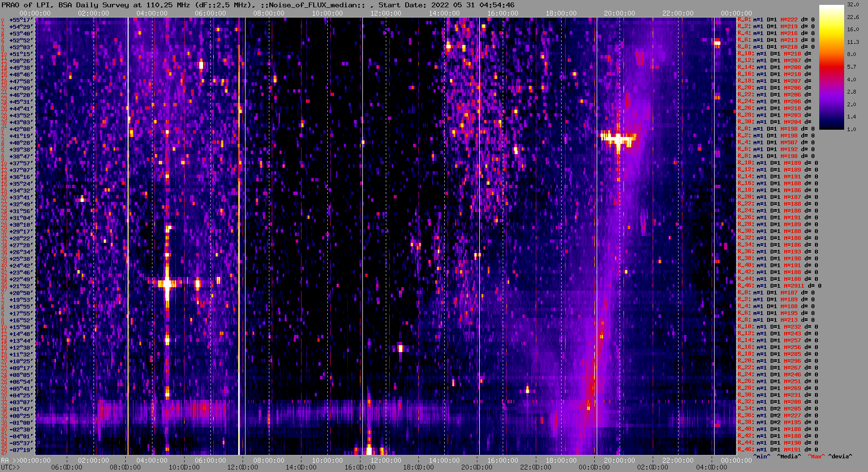Click the declination label -01°00'
The image size is (868, 472).
(x=21, y=423)
